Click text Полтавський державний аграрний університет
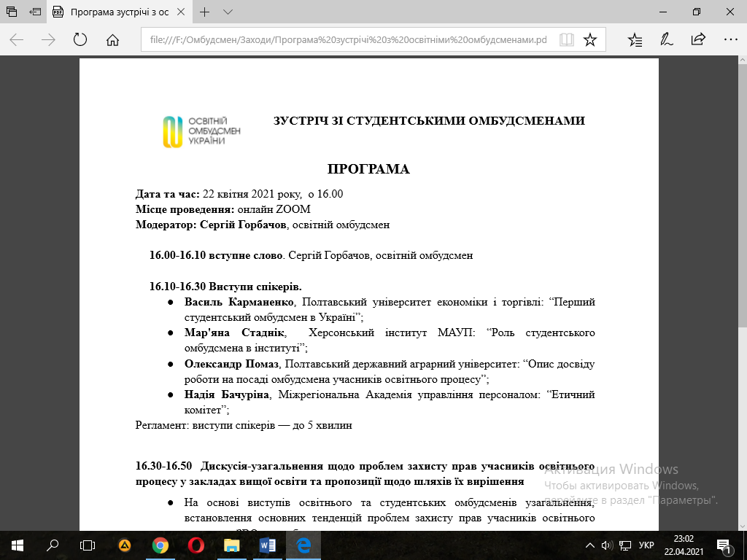747x560 pixels. [402, 364]
